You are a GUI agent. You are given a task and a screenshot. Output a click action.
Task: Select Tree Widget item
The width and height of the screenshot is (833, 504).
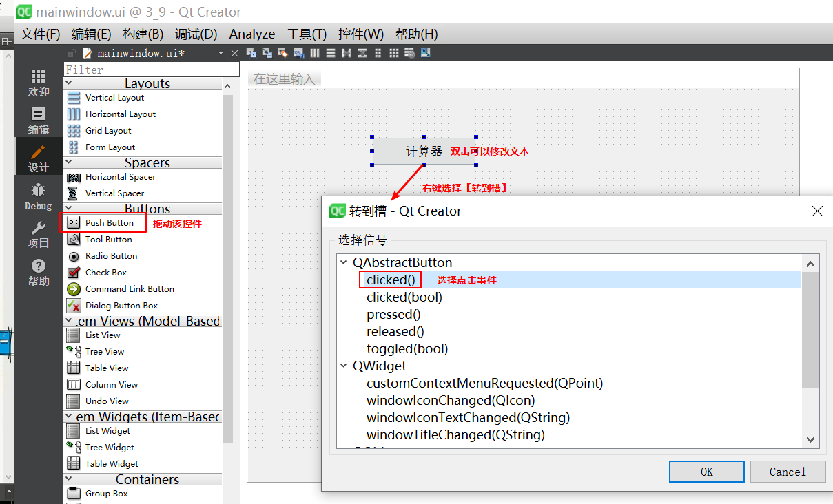[110, 448]
